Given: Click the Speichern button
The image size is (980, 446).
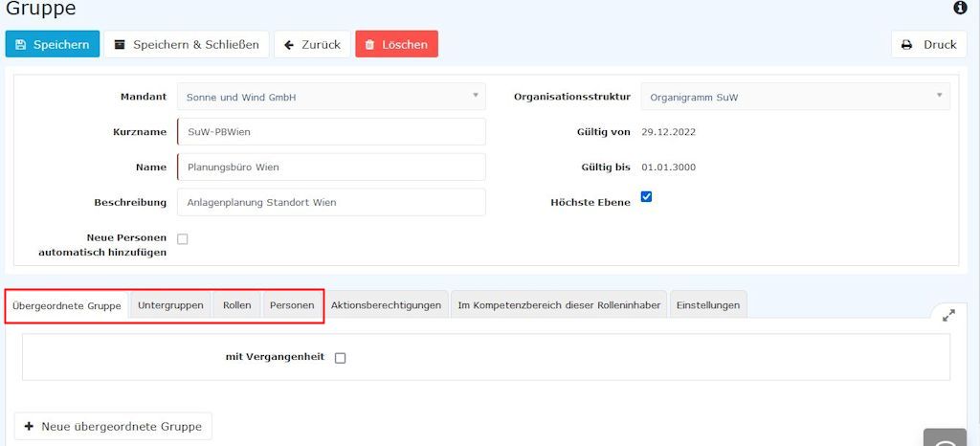Looking at the screenshot, I should point(53,44).
